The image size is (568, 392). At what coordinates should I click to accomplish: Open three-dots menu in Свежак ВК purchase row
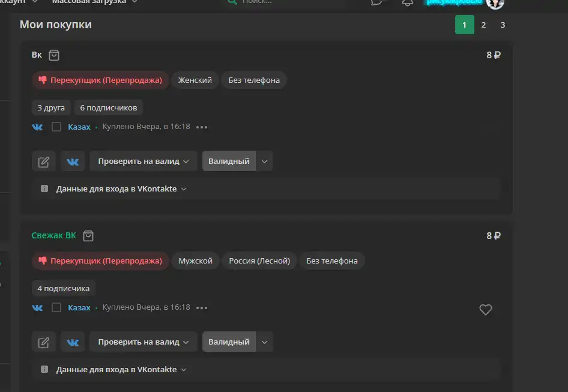coord(202,308)
